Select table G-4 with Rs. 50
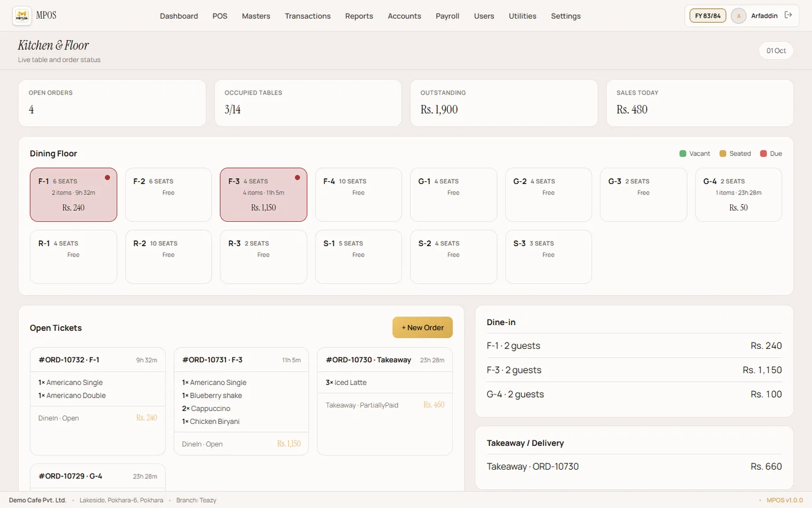The width and height of the screenshot is (812, 508). [x=738, y=194]
